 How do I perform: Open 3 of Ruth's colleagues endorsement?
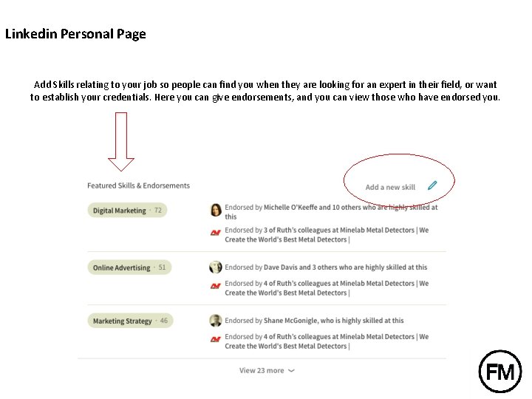coord(327,235)
